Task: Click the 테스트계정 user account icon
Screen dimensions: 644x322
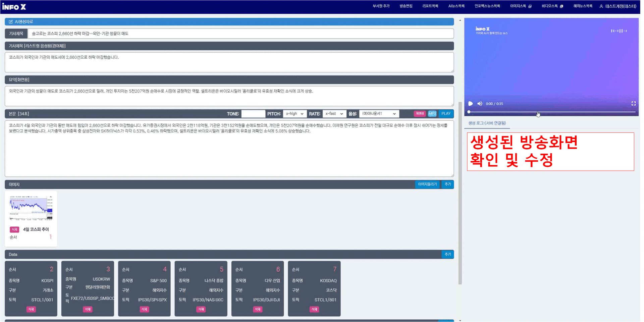Action: (601, 6)
